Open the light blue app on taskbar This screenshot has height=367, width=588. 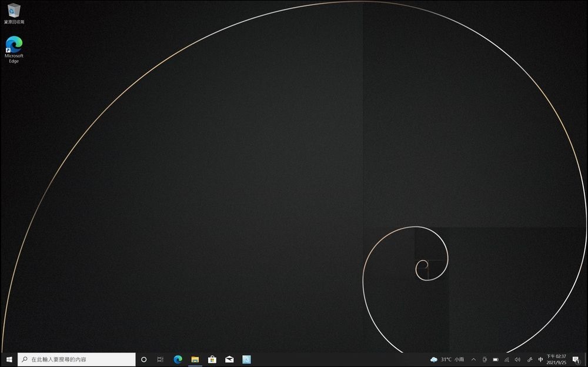coord(246,359)
